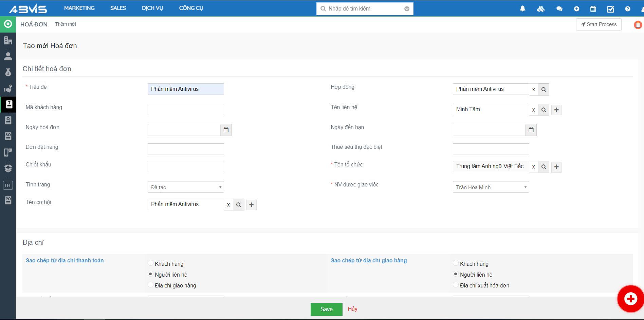Open the Marketing menu

click(79, 8)
